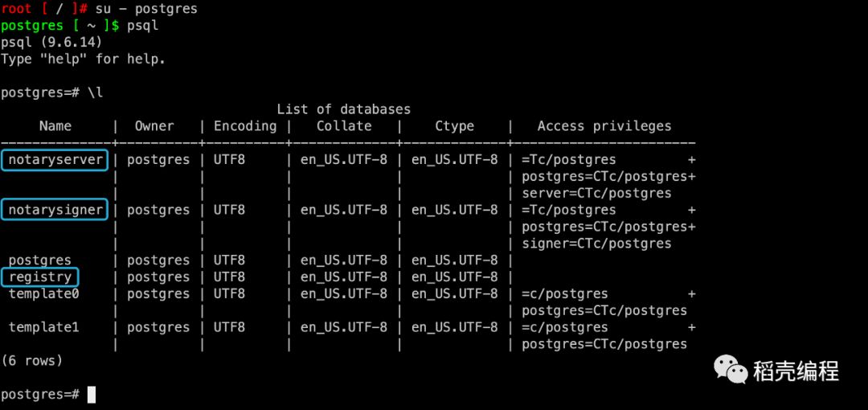868x410 pixels.
Task: Click the Ctype column header
Action: [454, 126]
